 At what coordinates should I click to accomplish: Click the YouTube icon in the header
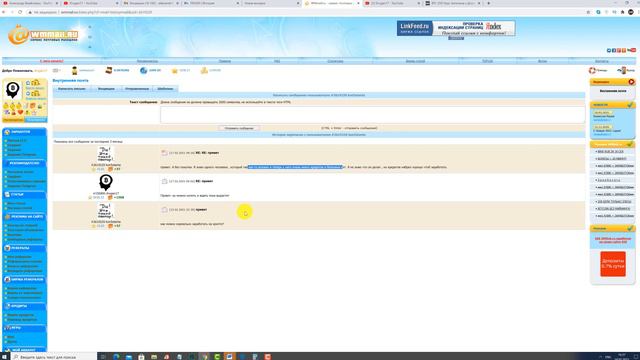point(631,50)
